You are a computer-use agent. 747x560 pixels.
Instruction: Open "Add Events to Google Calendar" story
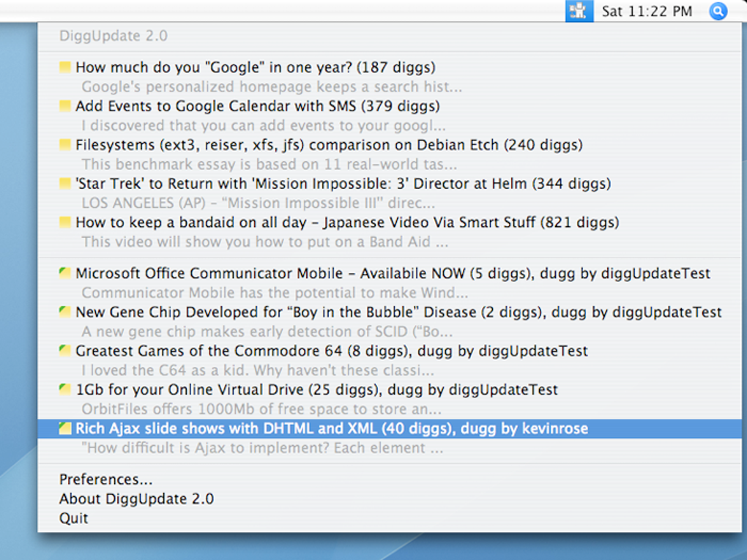click(x=257, y=106)
